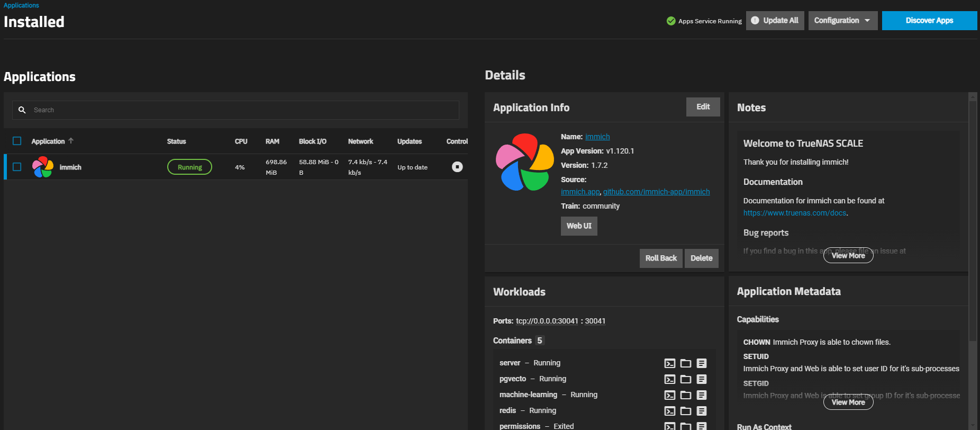980x430 pixels.
Task: Sort by the Application column header
Action: click(48, 141)
